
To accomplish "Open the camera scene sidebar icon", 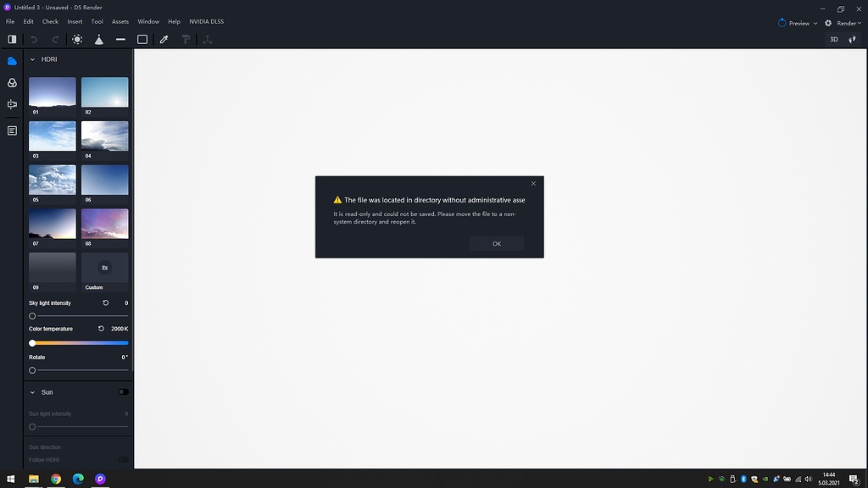I will click(x=12, y=104).
